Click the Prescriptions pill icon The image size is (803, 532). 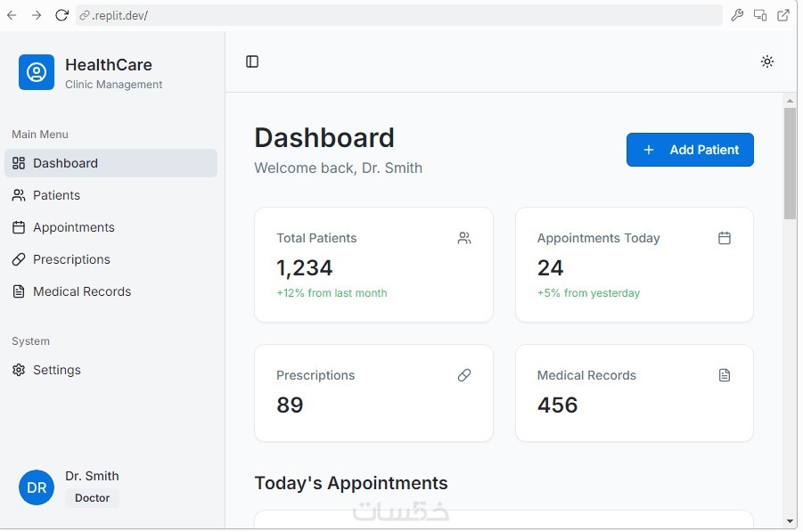point(464,375)
